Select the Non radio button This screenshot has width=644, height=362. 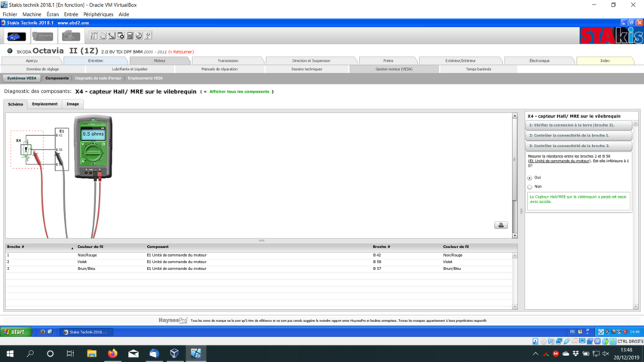coord(529,187)
